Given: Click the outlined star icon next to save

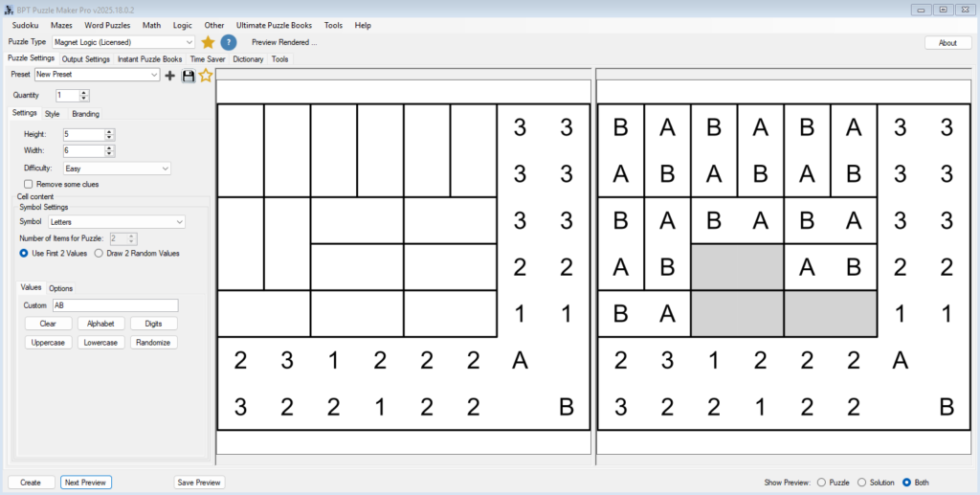Looking at the screenshot, I should [206, 75].
